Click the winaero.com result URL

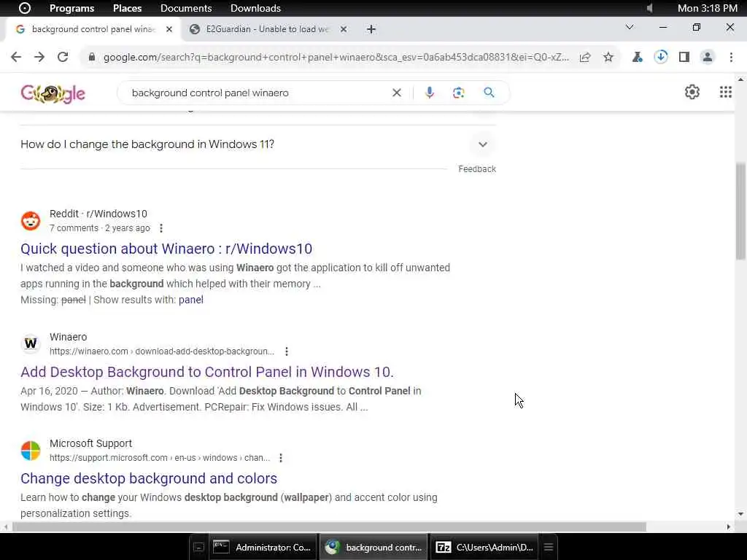[x=162, y=351]
